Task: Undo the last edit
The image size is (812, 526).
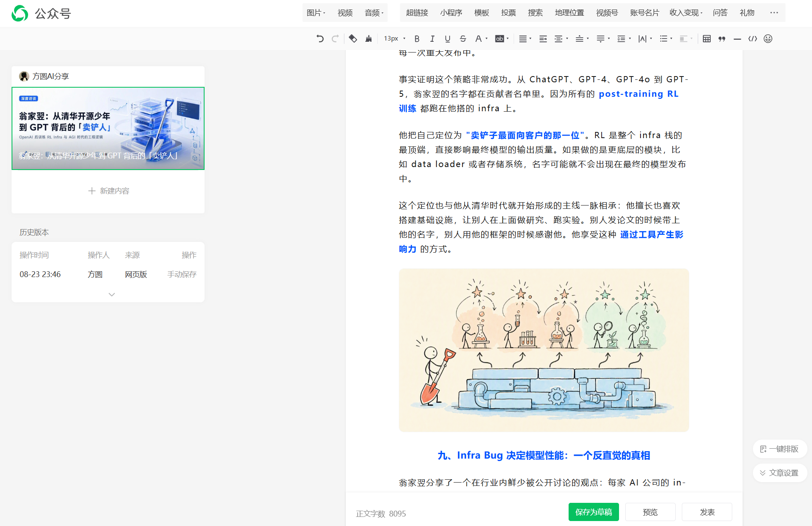Action: point(320,38)
